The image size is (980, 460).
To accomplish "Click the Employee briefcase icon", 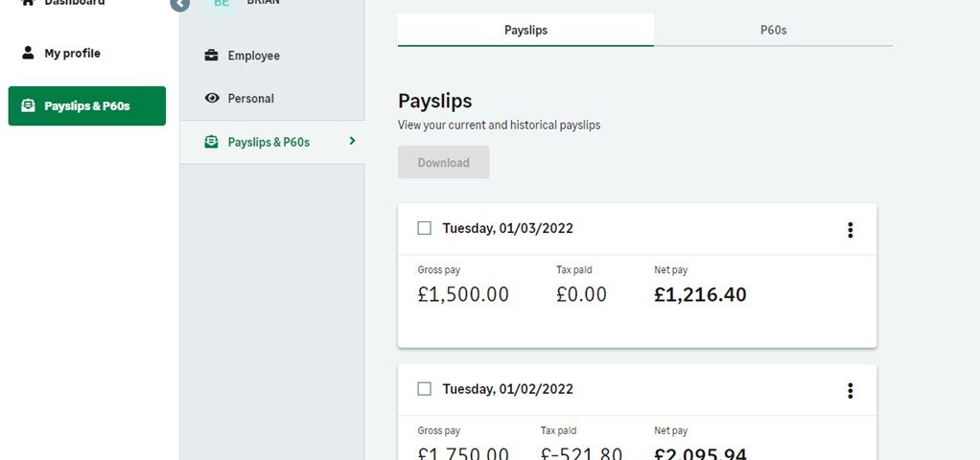I will 211,55.
